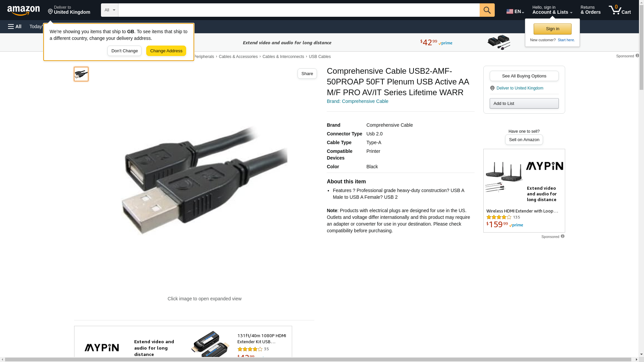Click the yellow Sign in button
644x362 pixels.
(552, 29)
